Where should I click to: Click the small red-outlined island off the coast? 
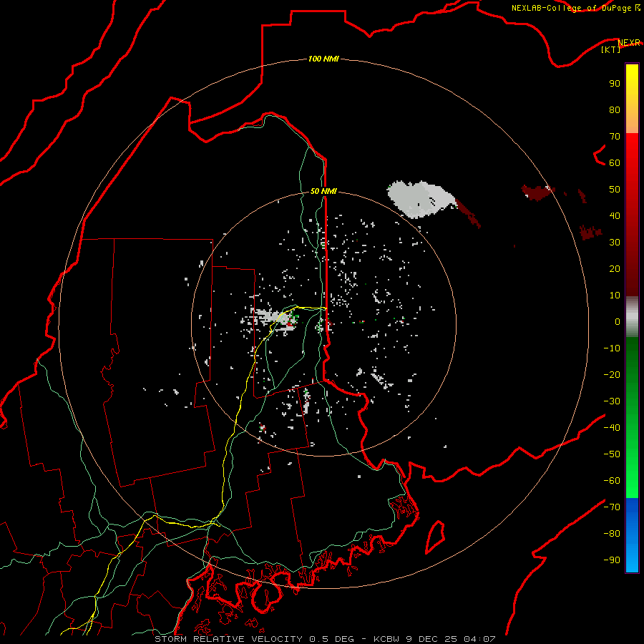[x=435, y=537]
